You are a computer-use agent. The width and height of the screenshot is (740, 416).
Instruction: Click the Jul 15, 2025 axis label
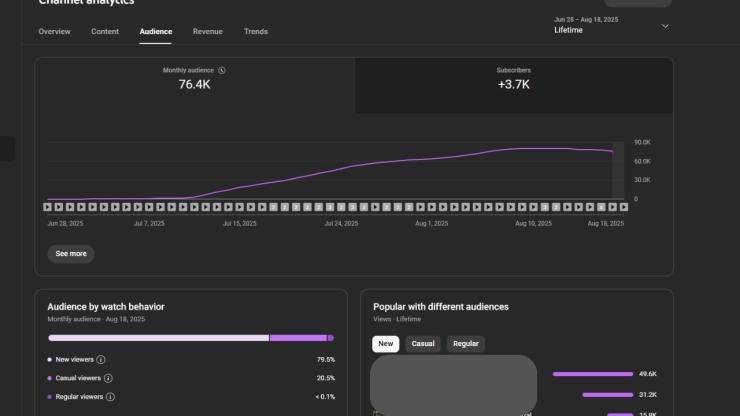click(x=239, y=223)
